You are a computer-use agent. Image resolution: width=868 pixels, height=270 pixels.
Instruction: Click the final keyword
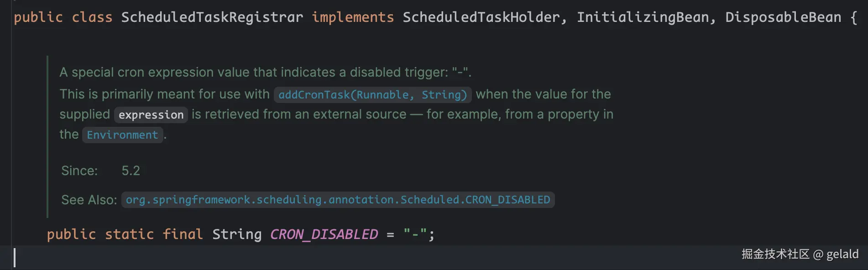point(183,234)
